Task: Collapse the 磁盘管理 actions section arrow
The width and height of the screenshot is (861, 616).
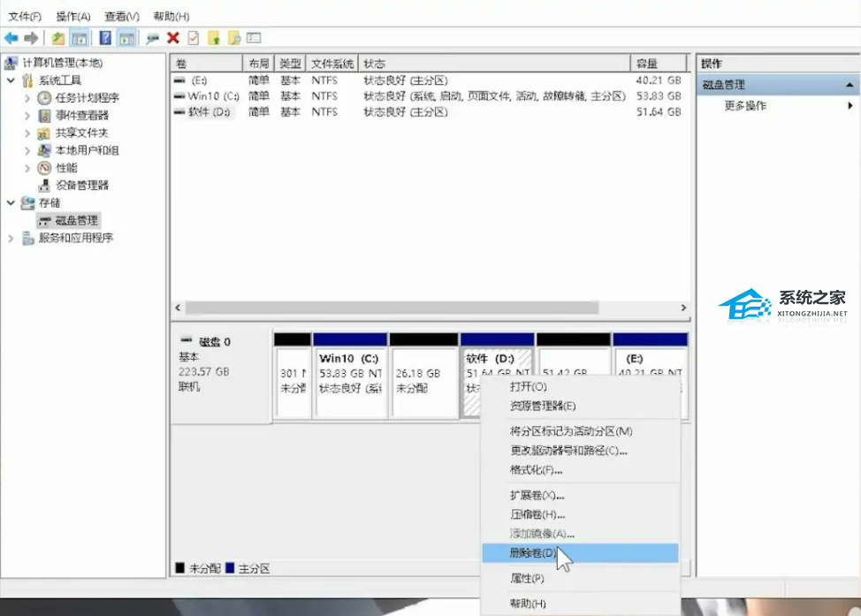Action: [x=850, y=85]
